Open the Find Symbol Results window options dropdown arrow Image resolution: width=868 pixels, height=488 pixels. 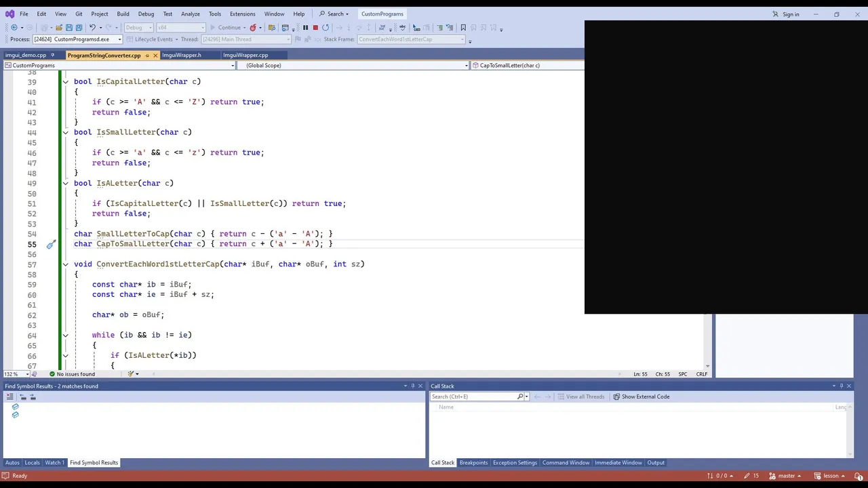coord(404,386)
